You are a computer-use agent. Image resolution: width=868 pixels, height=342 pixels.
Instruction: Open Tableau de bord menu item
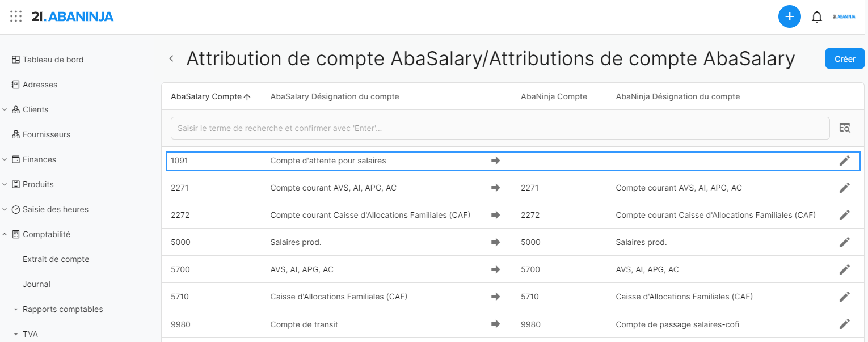pos(53,60)
